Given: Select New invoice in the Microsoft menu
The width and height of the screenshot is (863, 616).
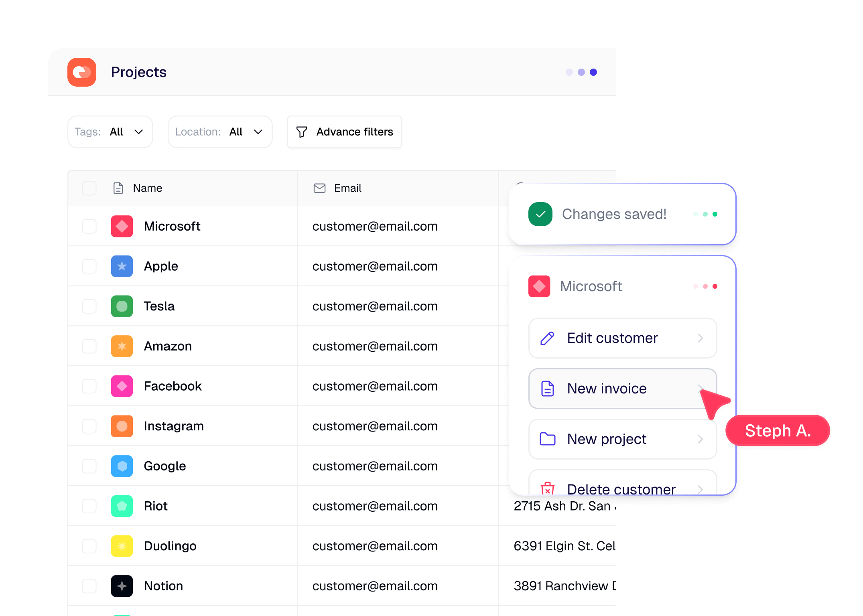Looking at the screenshot, I should click(623, 389).
